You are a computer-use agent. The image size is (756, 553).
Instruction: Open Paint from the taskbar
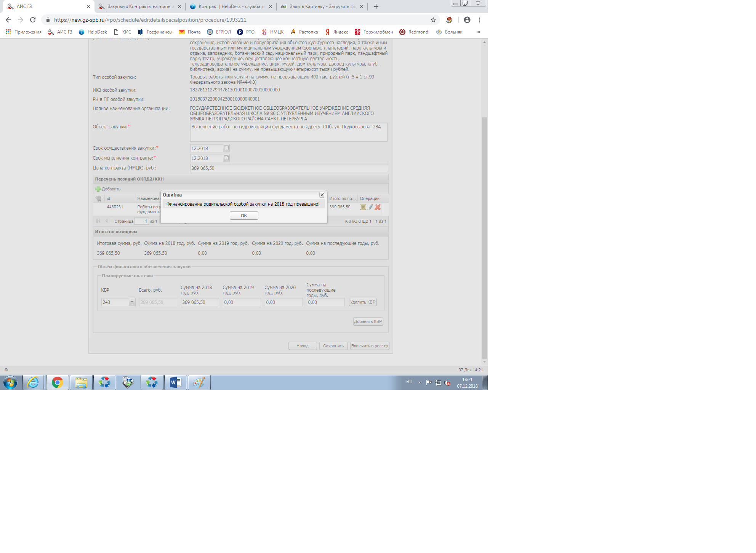click(x=199, y=382)
